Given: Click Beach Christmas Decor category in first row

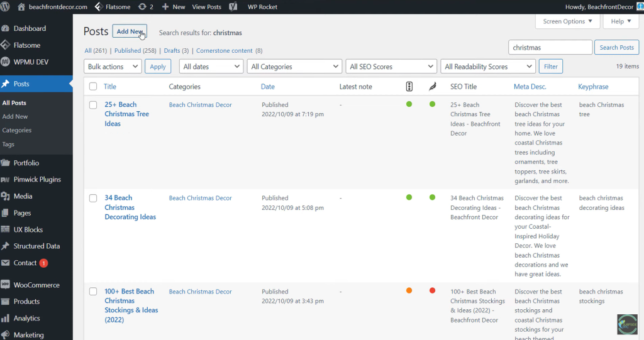Looking at the screenshot, I should (201, 105).
